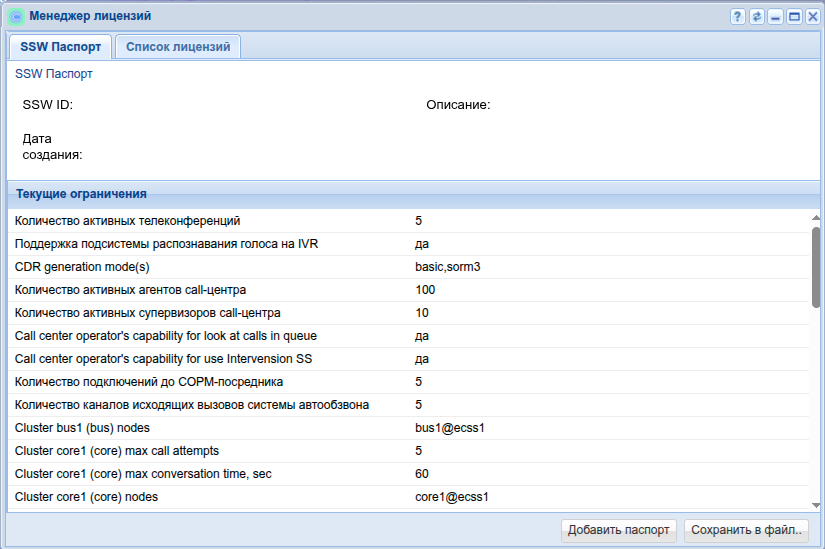Click the refresh arrows icon in title bar

757,17
